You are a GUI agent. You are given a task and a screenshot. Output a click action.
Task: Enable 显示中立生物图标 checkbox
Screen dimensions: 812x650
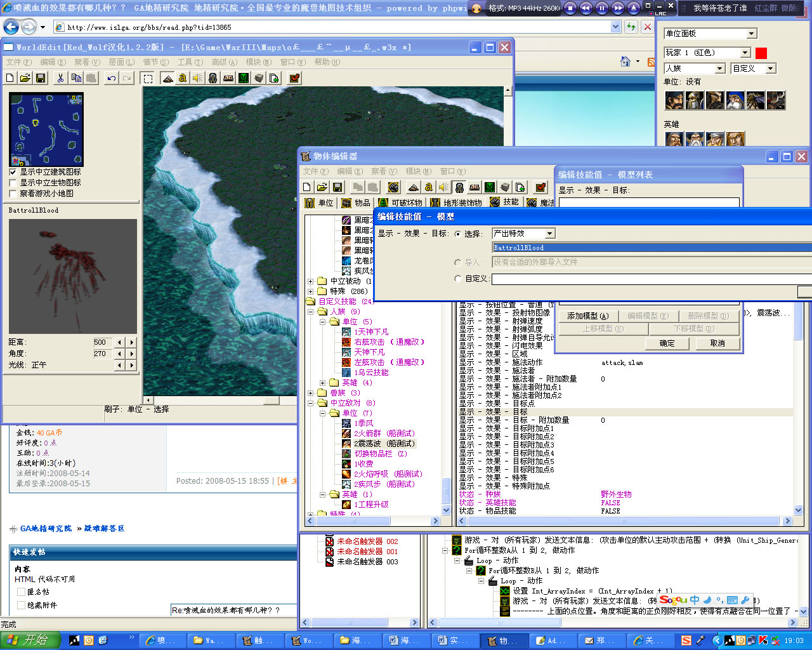click(13, 183)
